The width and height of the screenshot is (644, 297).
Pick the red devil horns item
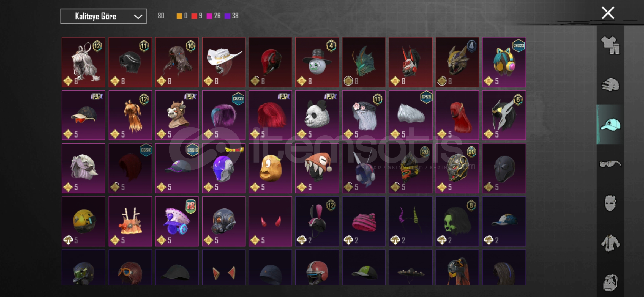[270, 221]
